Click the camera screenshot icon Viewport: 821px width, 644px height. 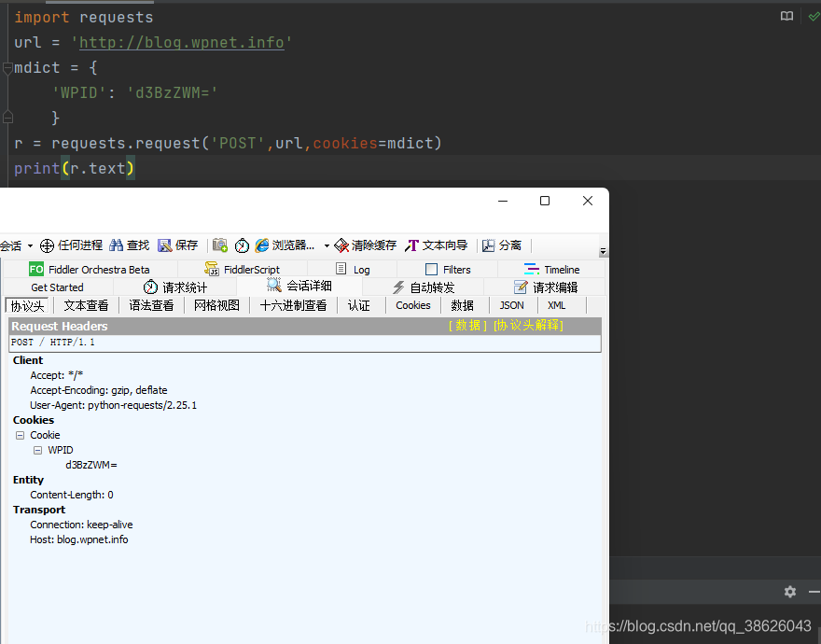(220, 245)
